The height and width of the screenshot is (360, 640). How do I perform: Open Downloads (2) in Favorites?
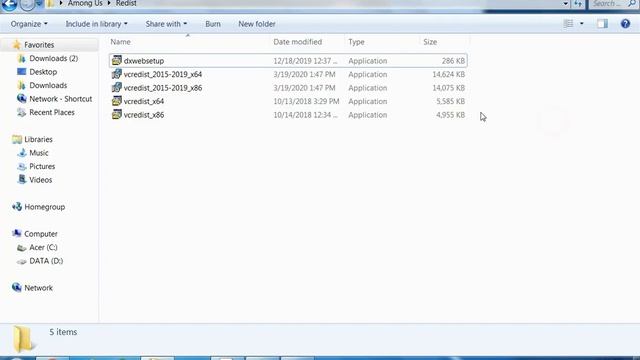click(53, 58)
